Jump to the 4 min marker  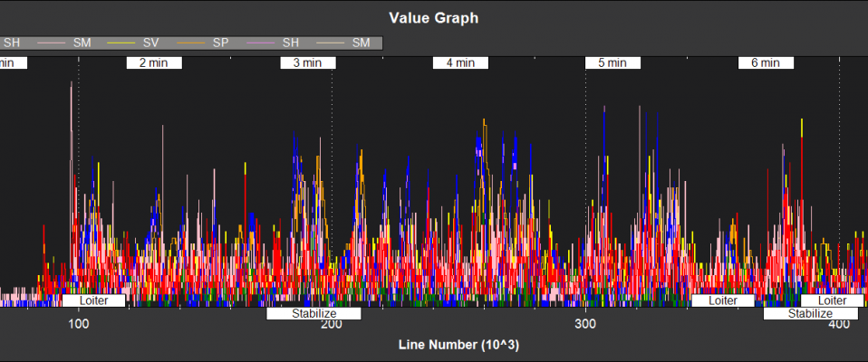[460, 63]
